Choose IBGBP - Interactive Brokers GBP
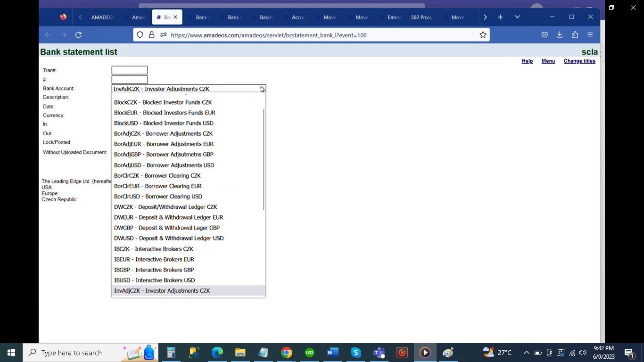The width and height of the screenshot is (644, 362). [x=188, y=270]
